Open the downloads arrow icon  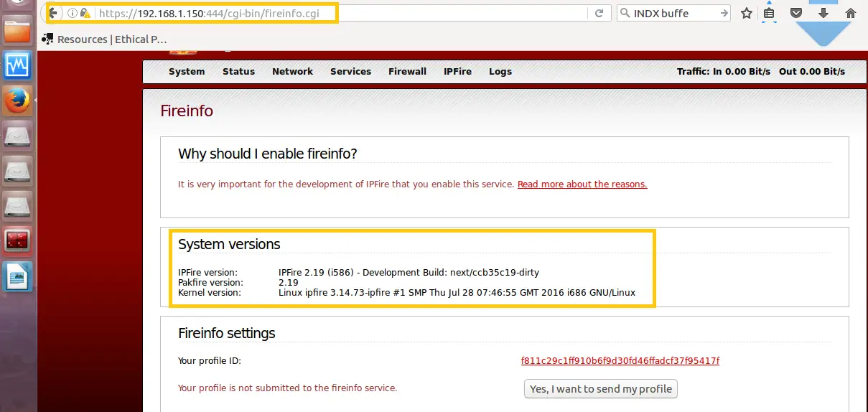pos(823,13)
